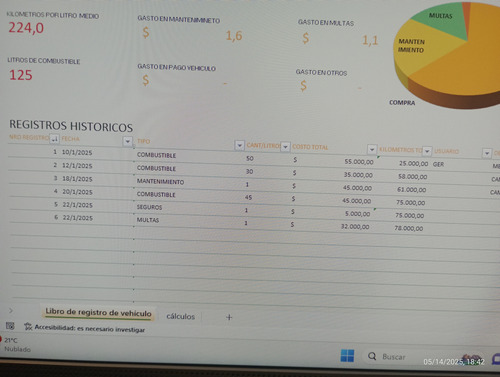Click the KILOMETROS POR LITRO MEDIO label
This screenshot has height=377, width=500.
pyautogui.click(x=53, y=15)
